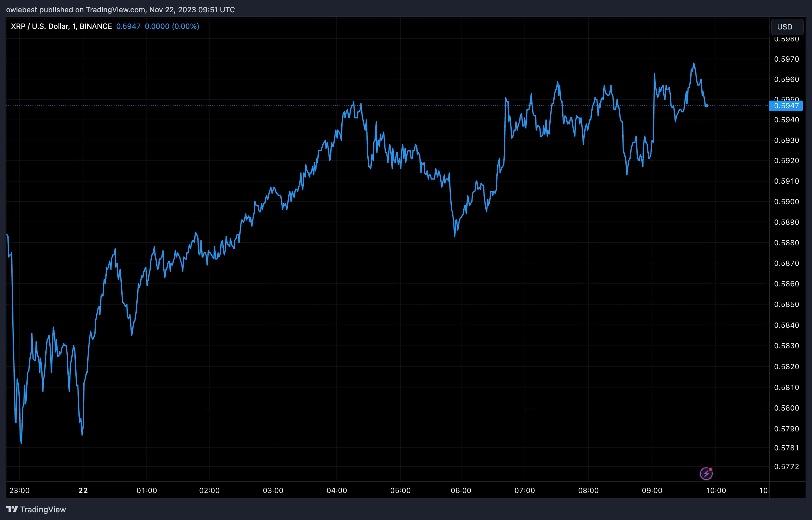Click the 23:00 label on the time axis
This screenshot has height=520, width=812.
click(20, 491)
